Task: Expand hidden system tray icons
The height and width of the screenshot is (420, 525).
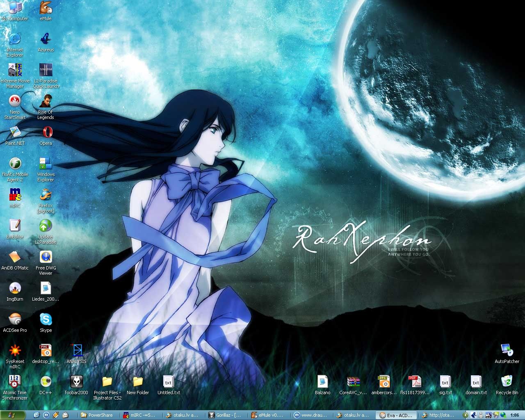Action: (466, 415)
